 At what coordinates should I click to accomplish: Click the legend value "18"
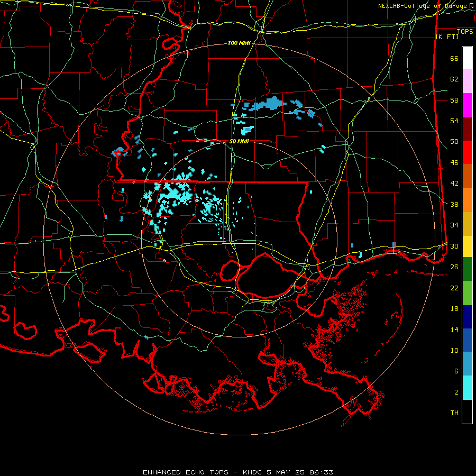(x=454, y=309)
